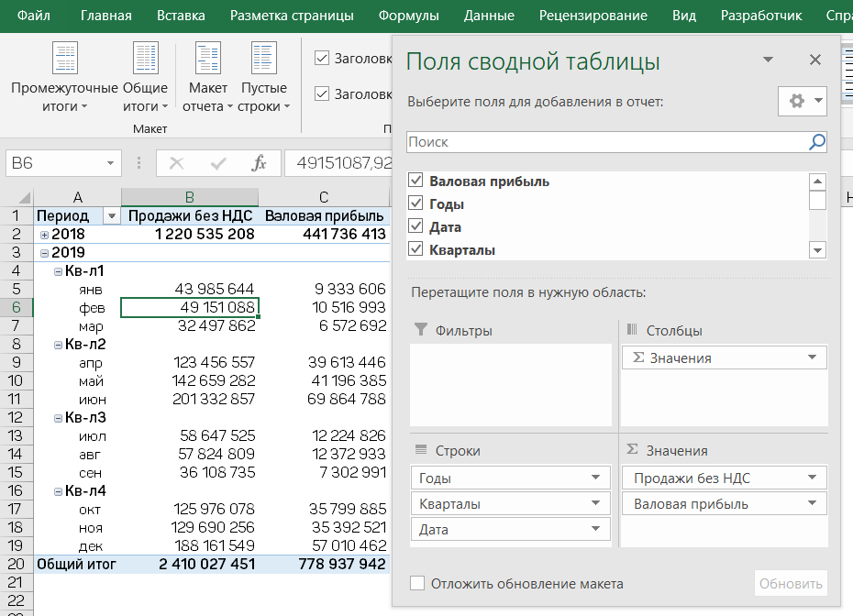The height and width of the screenshot is (616, 853).
Task: Switch to the Разметка страницы tab
Action: pyautogui.click(x=292, y=16)
